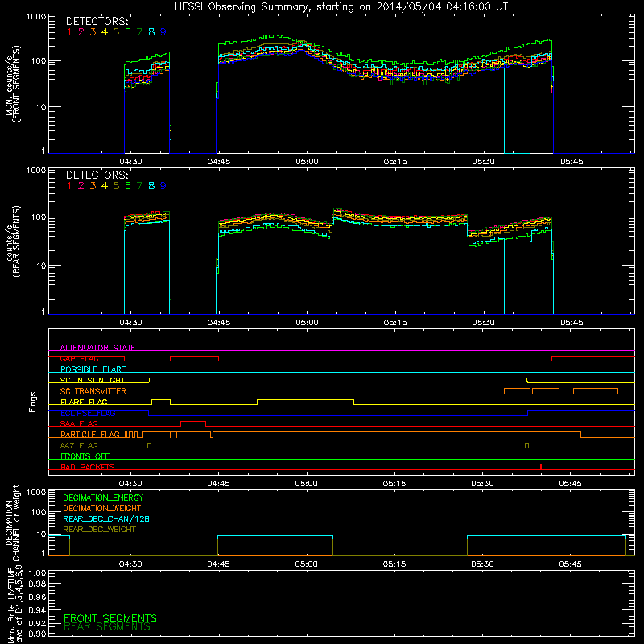Click detector 6 in the front segments legend

tap(128, 32)
